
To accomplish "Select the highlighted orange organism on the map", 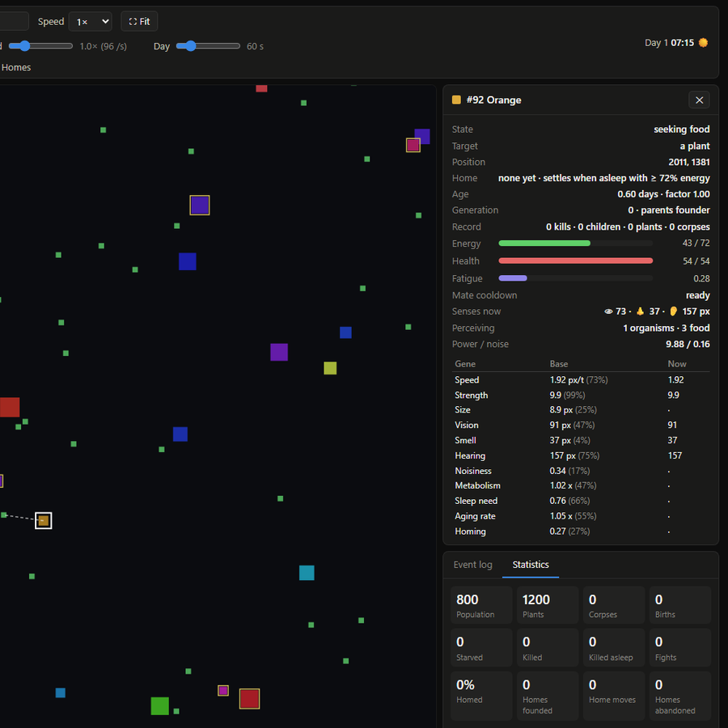I will pyautogui.click(x=43, y=520).
